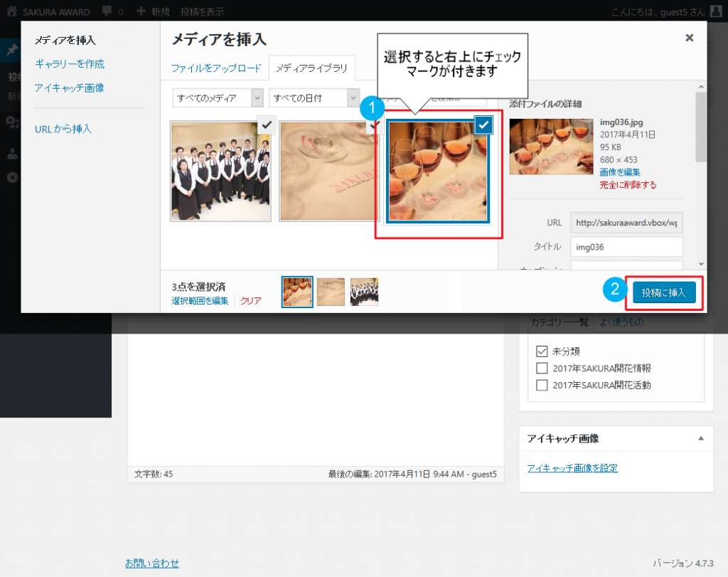Select メディアを挿入 in dialog sidebar
728x577 pixels.
(x=65, y=41)
